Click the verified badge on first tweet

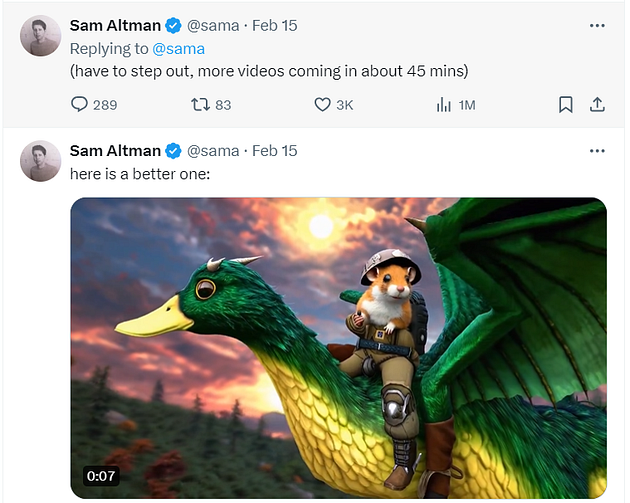point(174,26)
